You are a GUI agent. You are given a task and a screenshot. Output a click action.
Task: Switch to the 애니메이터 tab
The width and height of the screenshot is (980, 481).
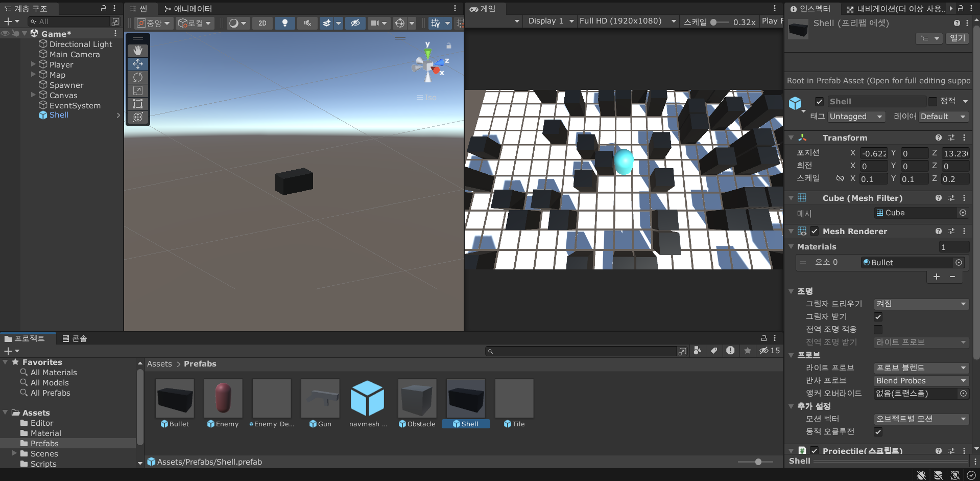[x=188, y=9]
